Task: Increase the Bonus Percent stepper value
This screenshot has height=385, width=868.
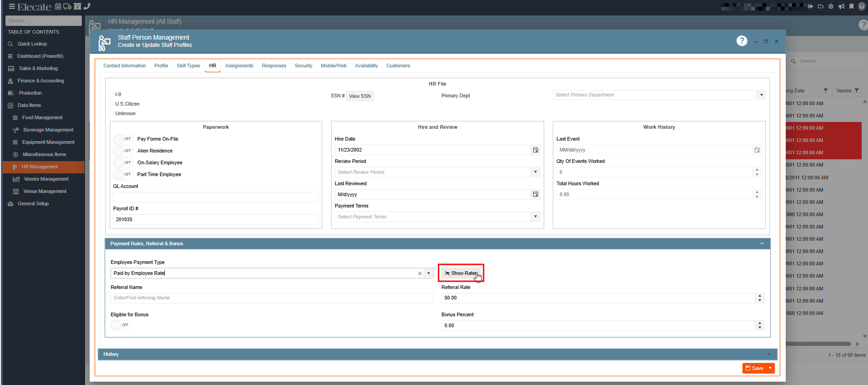Action: [x=760, y=323]
